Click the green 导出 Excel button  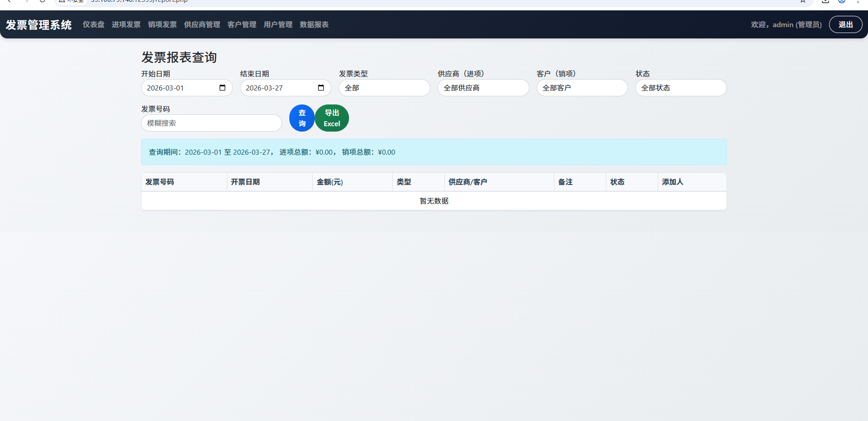[332, 118]
